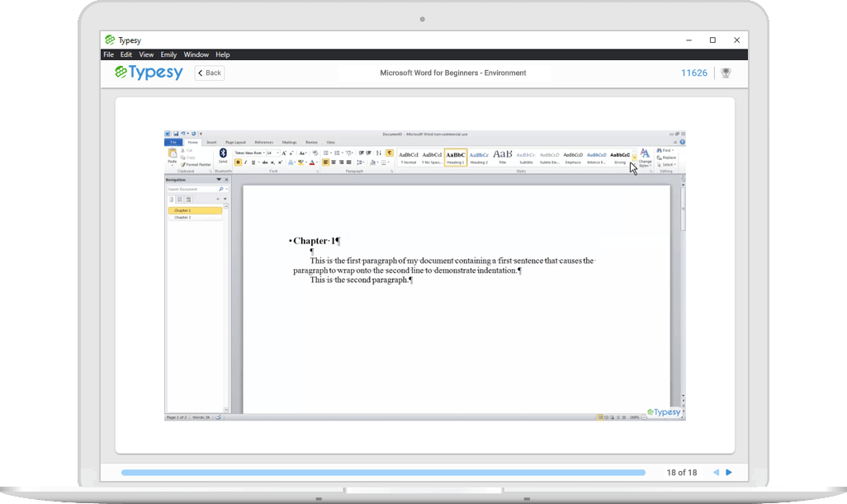
Task: Click the Numbering list icon
Action: 337,153
